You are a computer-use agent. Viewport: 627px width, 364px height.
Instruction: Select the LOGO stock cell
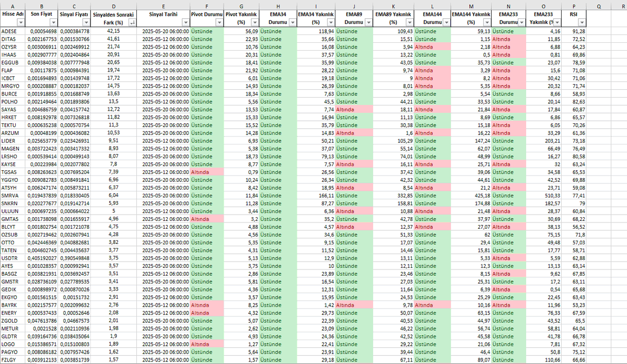pos(12,344)
